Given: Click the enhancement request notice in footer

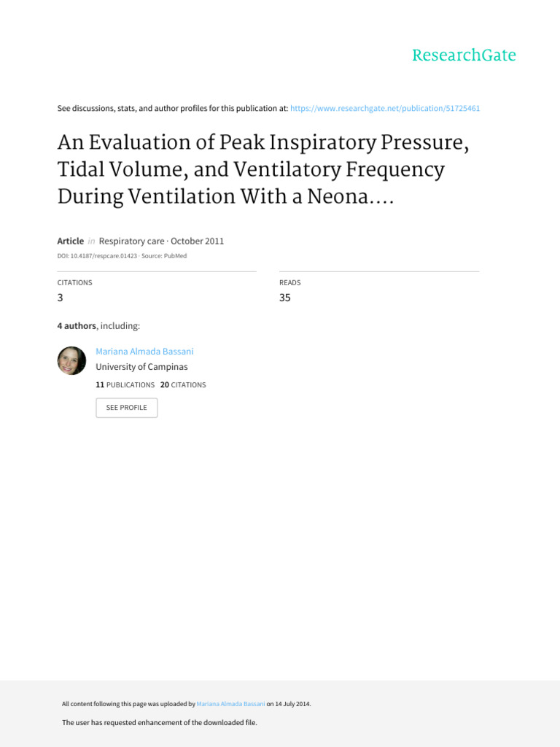Looking at the screenshot, I should pos(160,722).
